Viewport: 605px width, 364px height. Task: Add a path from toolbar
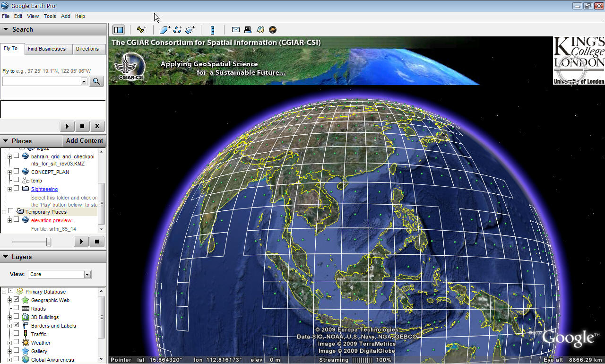pyautogui.click(x=177, y=30)
